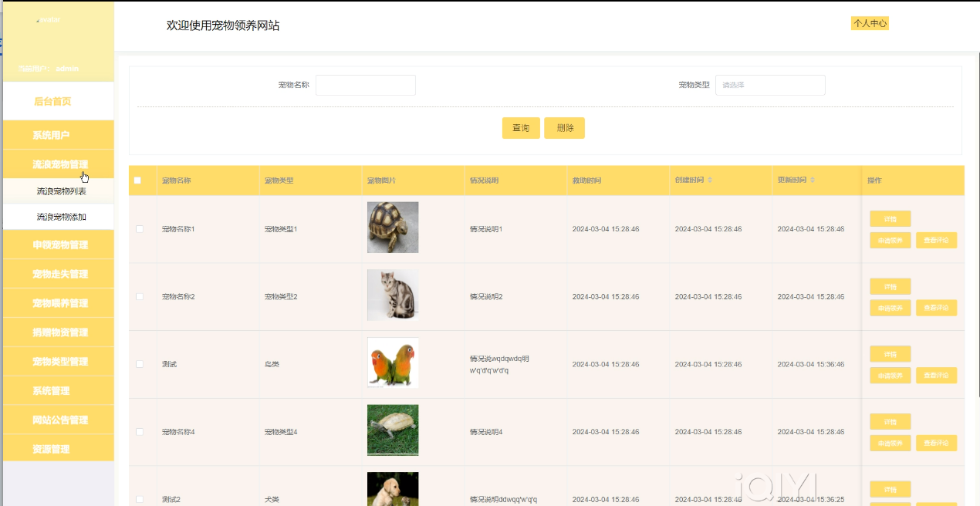Check the row checkbox for 宠物名称2
Image resolution: width=980 pixels, height=506 pixels.
point(140,296)
